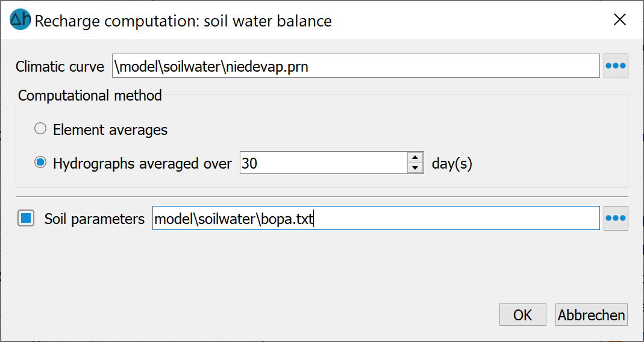The image size is (644, 342).
Task: Close the Recharge computation dialog
Action: pyautogui.click(x=620, y=20)
